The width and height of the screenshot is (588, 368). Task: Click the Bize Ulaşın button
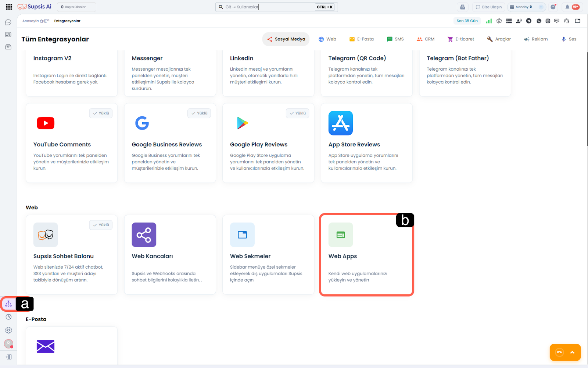click(488, 7)
